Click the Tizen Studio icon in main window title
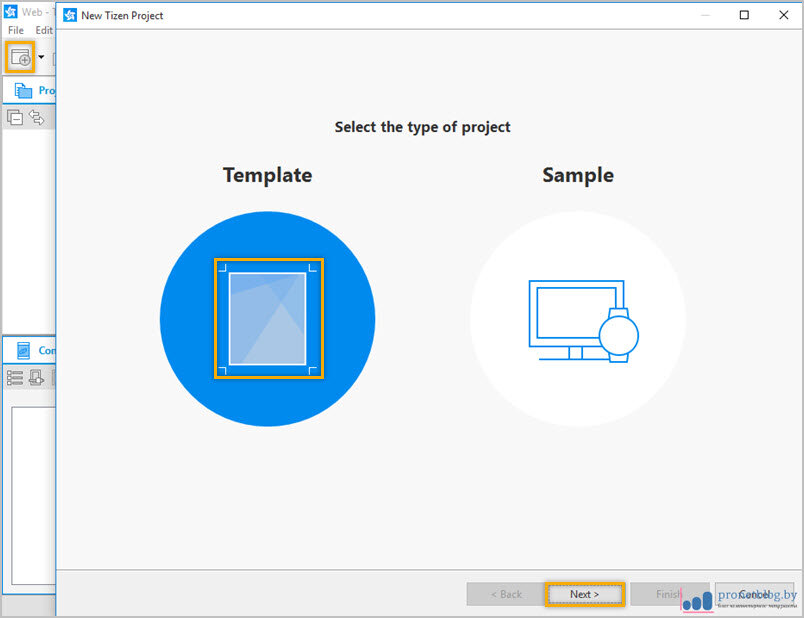 tap(10, 11)
